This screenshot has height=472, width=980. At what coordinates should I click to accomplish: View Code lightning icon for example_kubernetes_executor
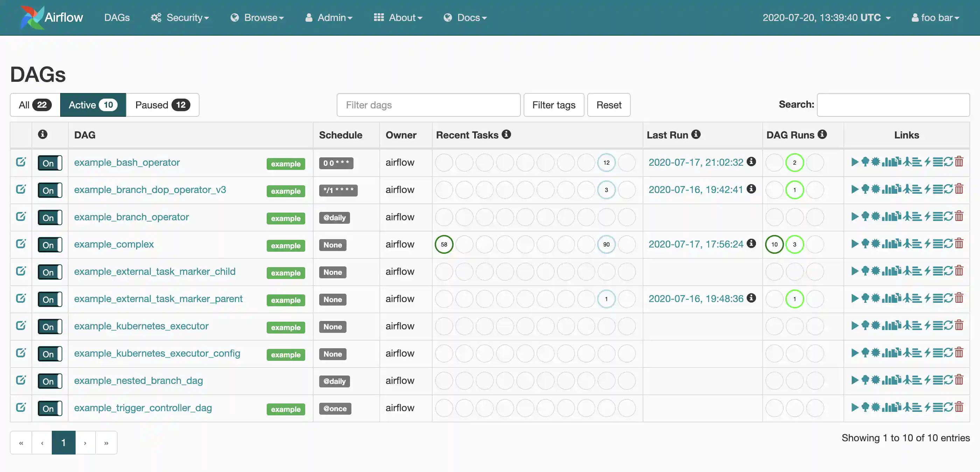click(927, 326)
